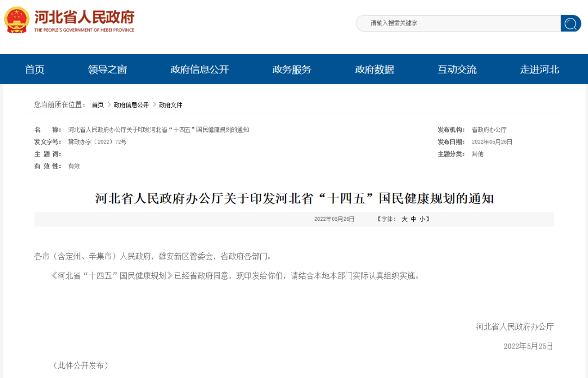The width and height of the screenshot is (588, 378).
Task: Click the metadata publish date 2022年05月26日
Action: pos(492,142)
